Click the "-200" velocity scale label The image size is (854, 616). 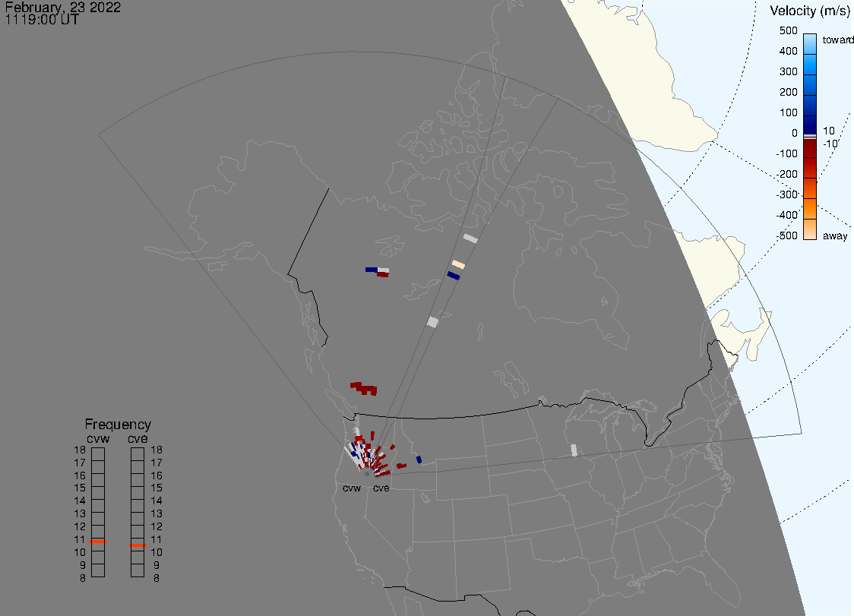pyautogui.click(x=787, y=174)
